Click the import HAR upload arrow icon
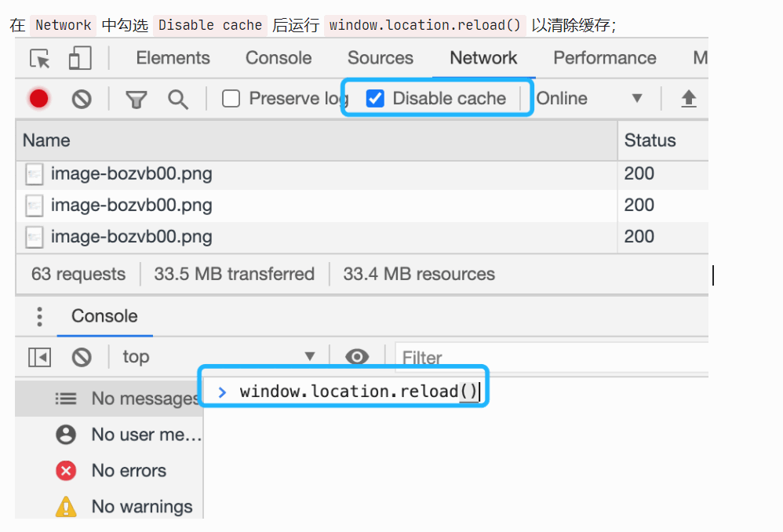The image size is (783, 532). [688, 99]
